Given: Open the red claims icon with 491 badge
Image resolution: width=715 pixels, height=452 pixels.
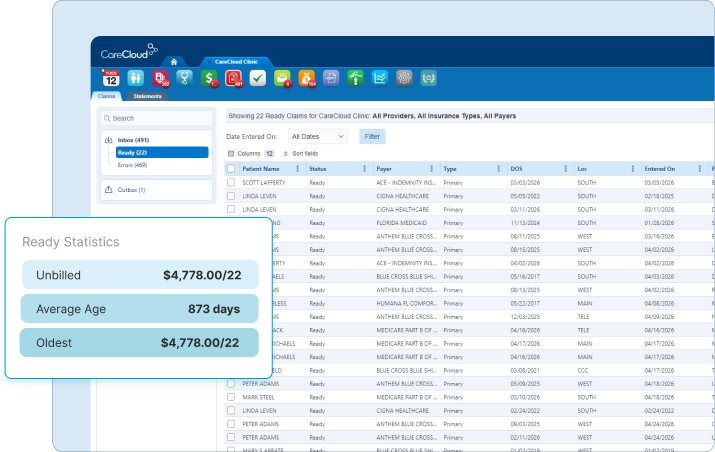Looking at the screenshot, I should (233, 78).
